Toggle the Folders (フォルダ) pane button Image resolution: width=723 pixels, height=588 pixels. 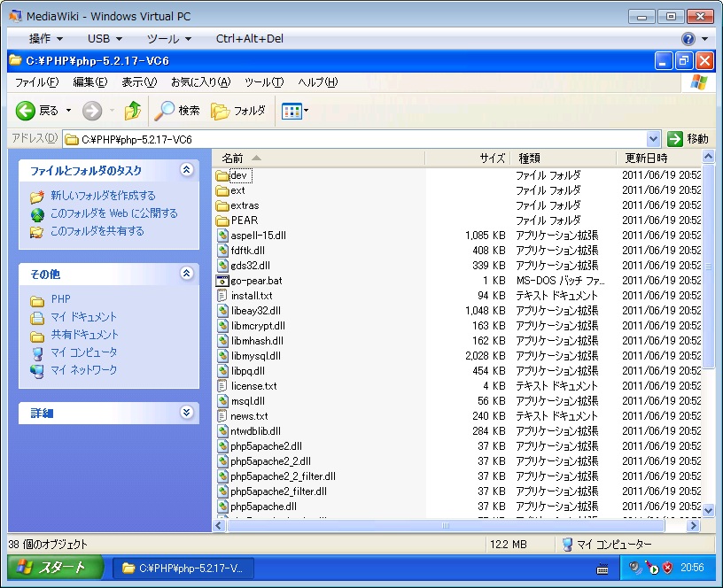coord(238,111)
